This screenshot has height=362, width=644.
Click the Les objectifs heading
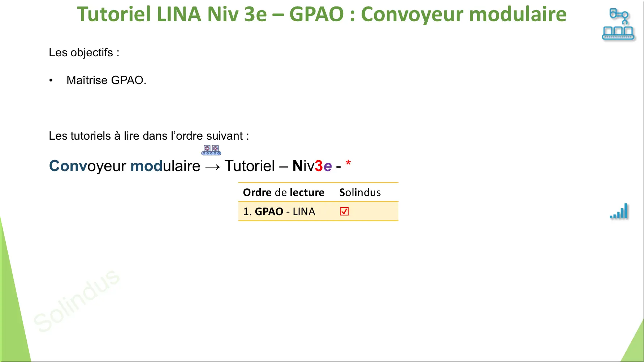(x=84, y=53)
